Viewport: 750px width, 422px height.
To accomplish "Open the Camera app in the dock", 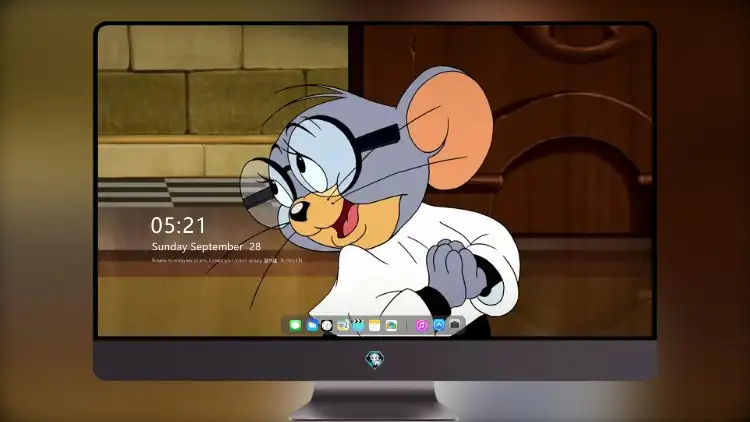I will point(455,324).
